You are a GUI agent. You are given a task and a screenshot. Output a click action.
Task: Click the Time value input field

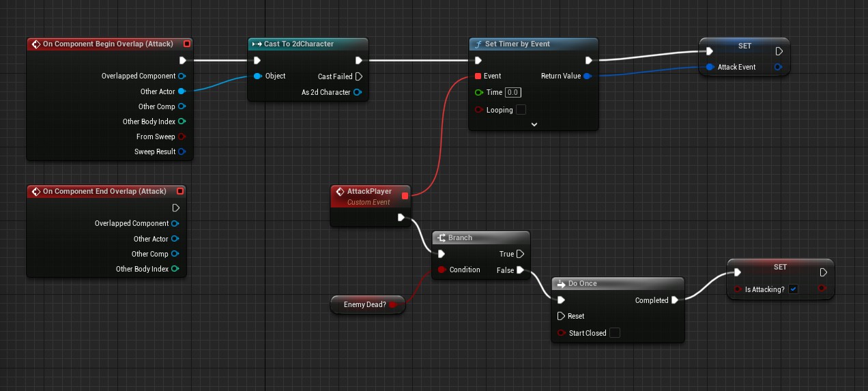tap(512, 93)
